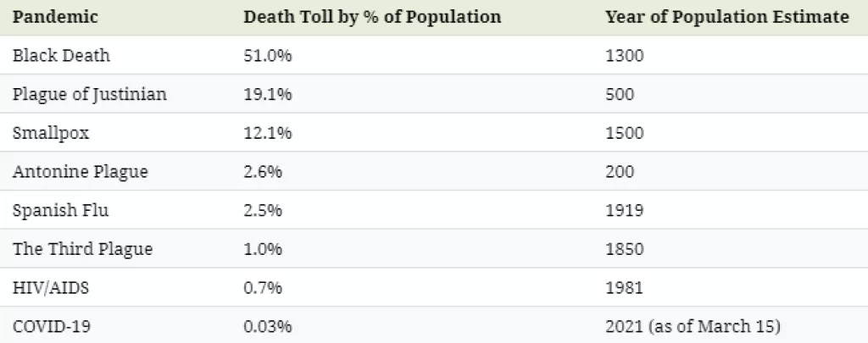Click the year 1919 cell

(625, 210)
